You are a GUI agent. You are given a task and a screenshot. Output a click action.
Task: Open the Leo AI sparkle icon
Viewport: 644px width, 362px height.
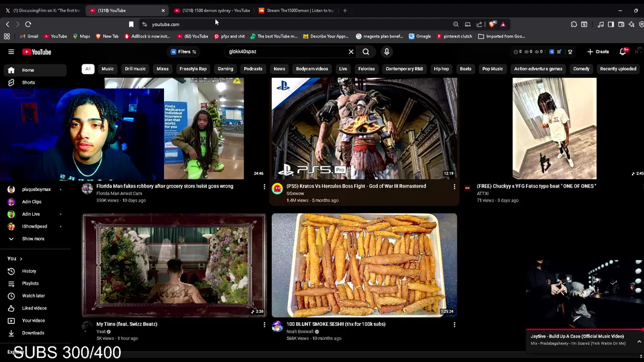631,24
